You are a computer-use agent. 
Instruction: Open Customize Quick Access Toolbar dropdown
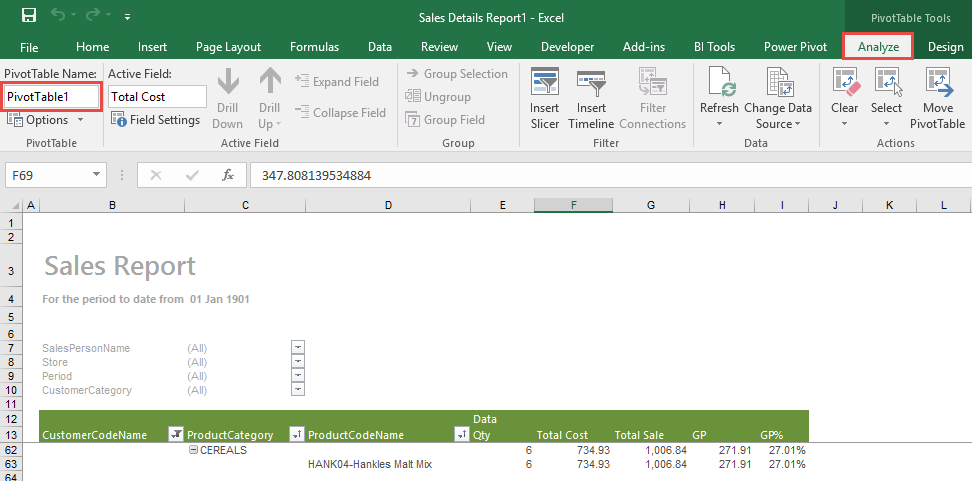click(127, 17)
